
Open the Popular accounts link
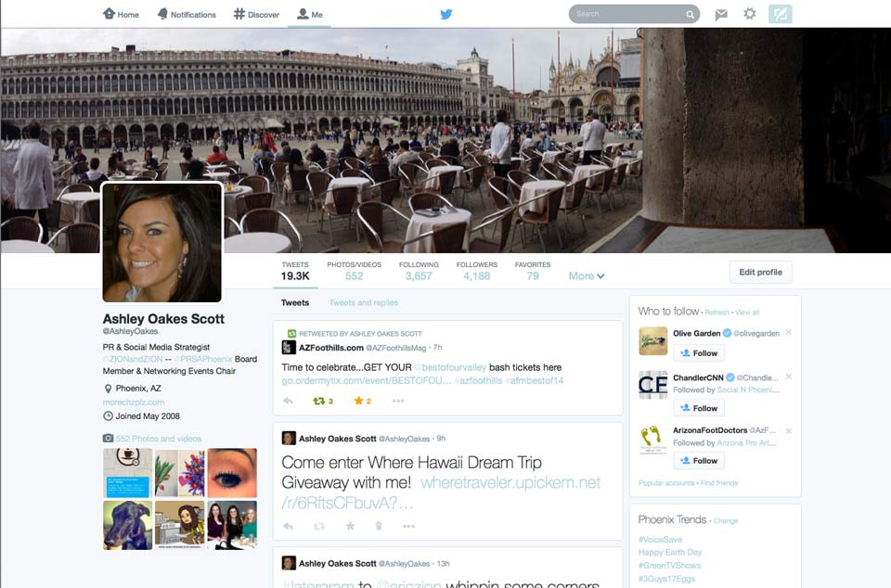(x=666, y=483)
